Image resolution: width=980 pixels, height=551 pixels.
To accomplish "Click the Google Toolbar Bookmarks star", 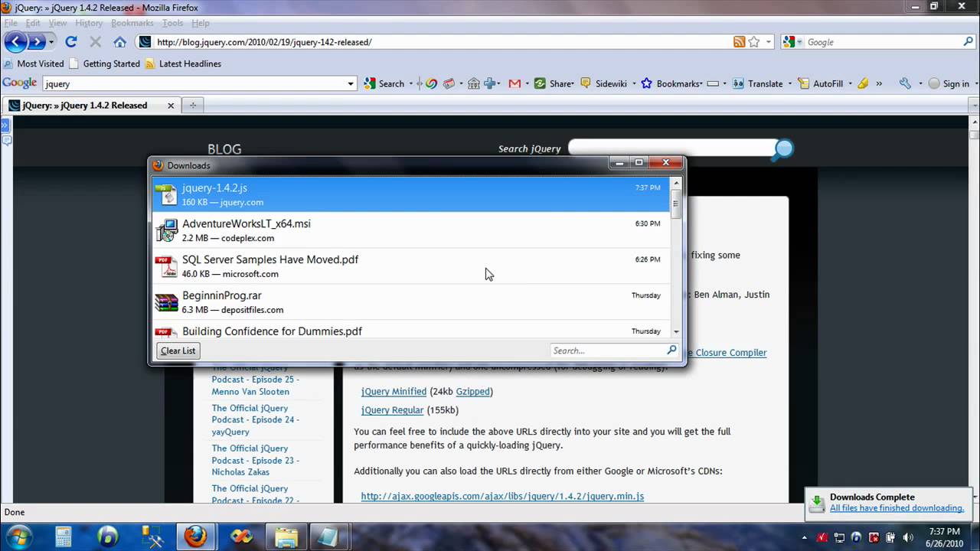I will [x=646, y=83].
